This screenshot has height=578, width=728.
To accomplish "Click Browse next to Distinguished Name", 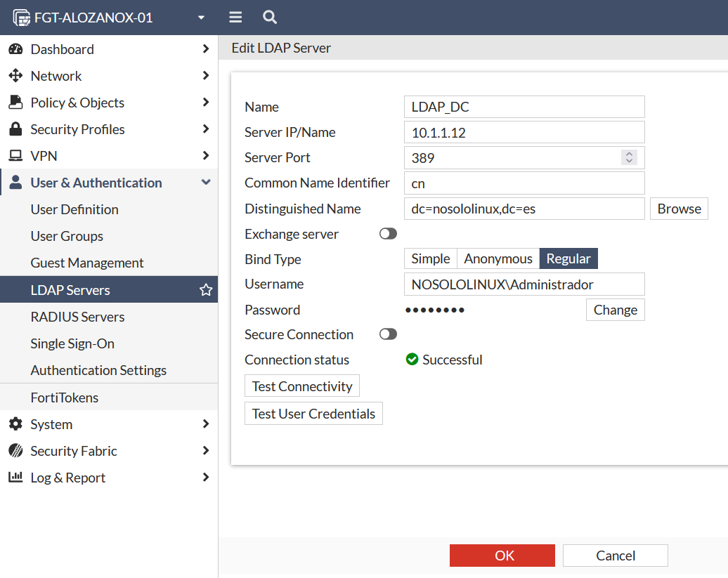I will tap(679, 209).
